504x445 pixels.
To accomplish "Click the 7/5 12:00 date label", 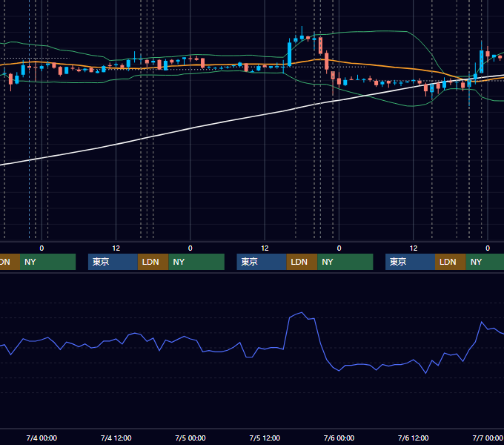I will [x=265, y=438].
